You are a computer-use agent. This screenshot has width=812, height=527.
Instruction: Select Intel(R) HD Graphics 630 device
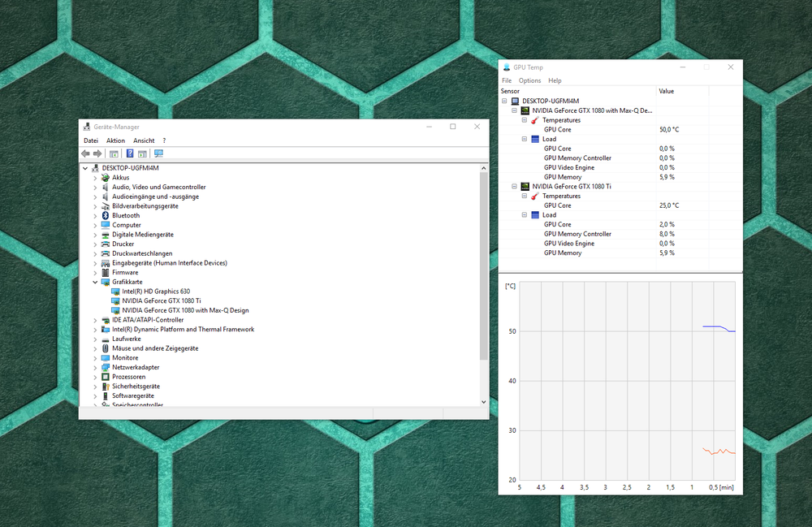(x=156, y=291)
